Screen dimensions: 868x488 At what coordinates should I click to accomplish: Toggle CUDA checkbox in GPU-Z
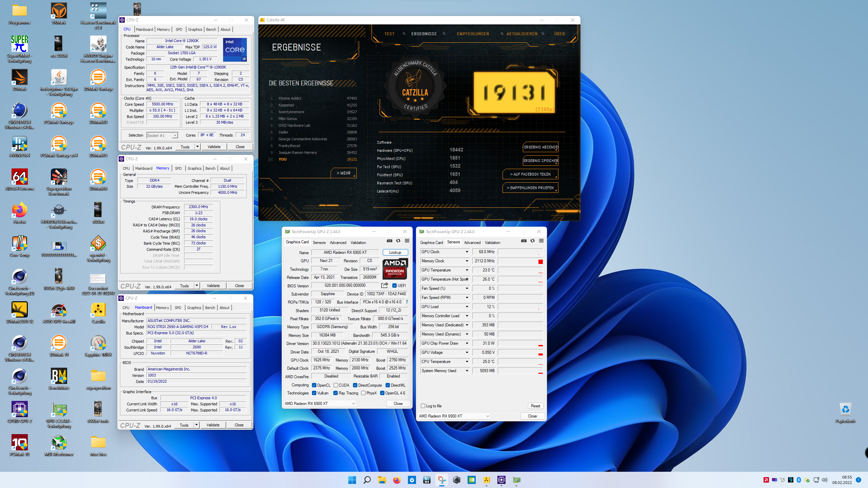coord(336,385)
